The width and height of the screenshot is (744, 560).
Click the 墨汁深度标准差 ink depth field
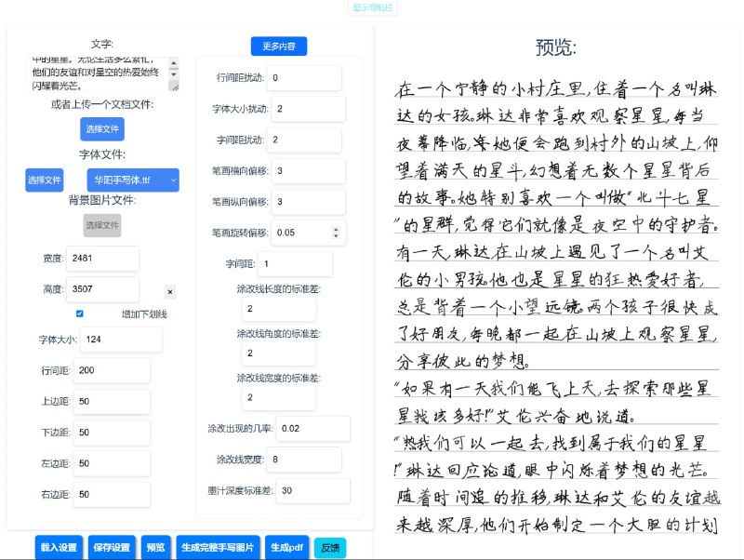[x=313, y=490]
